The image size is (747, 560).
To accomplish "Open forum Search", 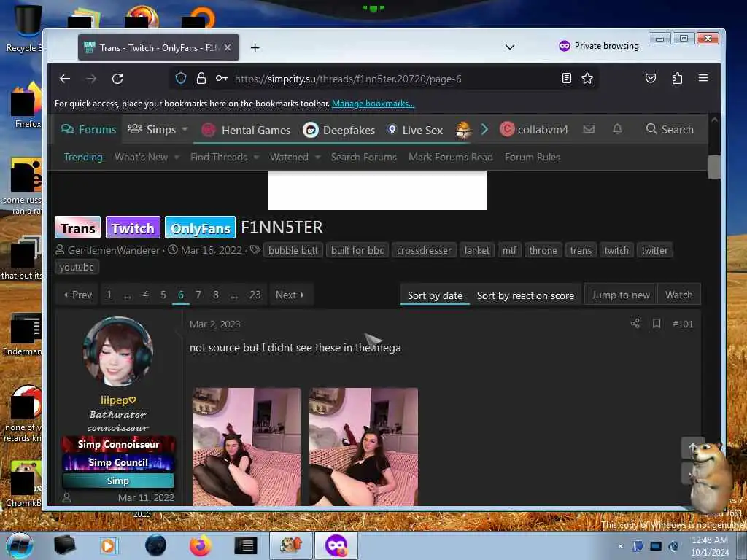I will [670, 129].
